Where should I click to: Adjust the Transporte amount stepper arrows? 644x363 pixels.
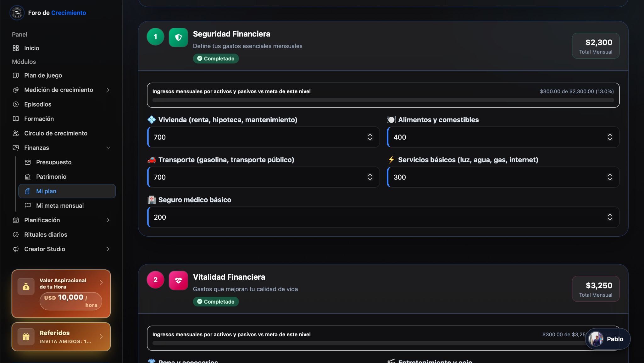370,177
